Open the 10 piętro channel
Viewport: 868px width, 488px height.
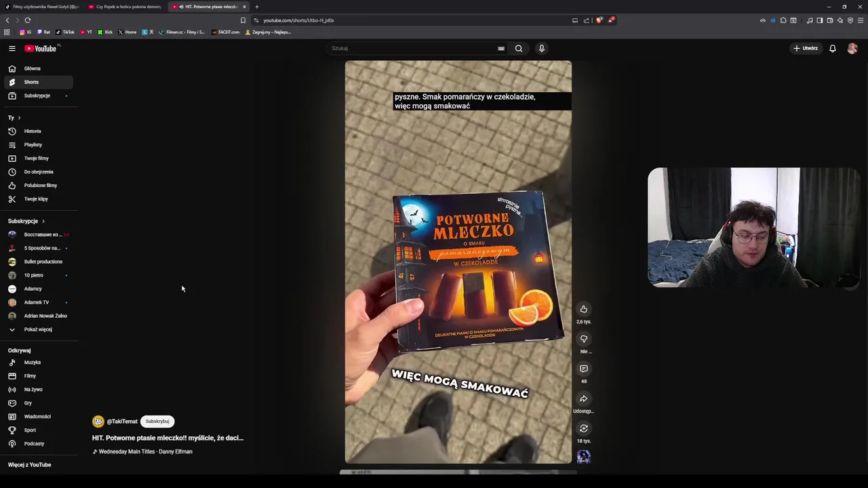click(x=39, y=275)
